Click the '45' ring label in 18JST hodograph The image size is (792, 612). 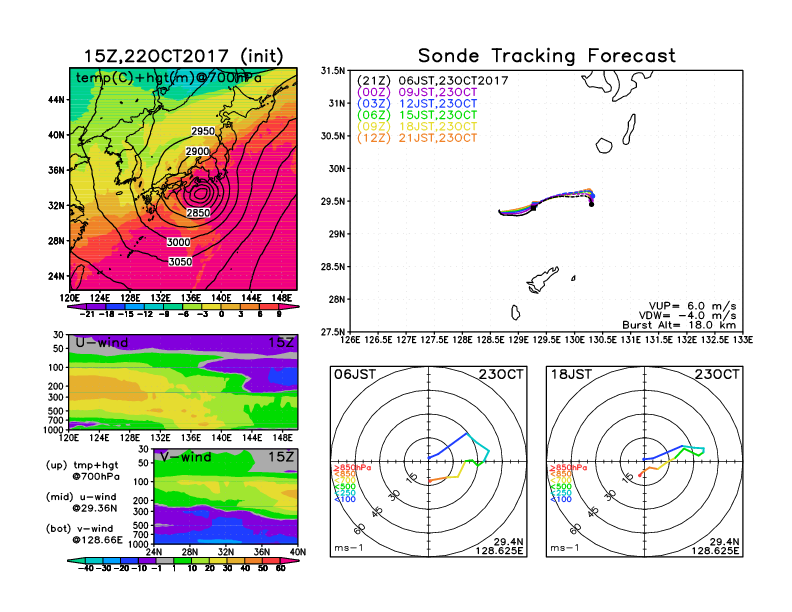593,511
